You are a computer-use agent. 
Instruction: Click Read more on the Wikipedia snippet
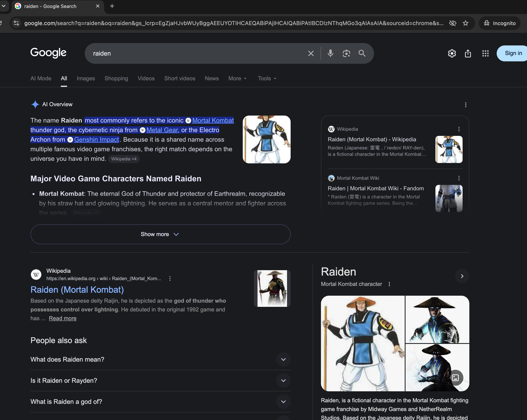click(63, 318)
